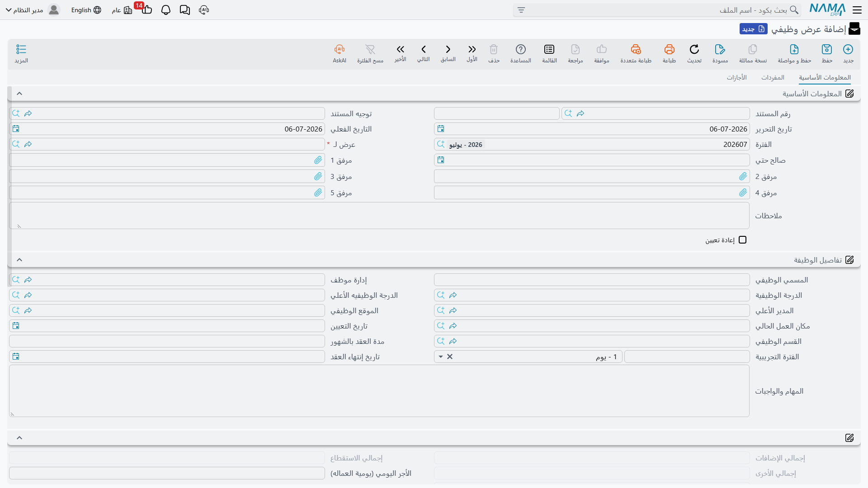Click the مسودة (Draft) toolbar icon
This screenshot has width=868, height=488.
720,49
